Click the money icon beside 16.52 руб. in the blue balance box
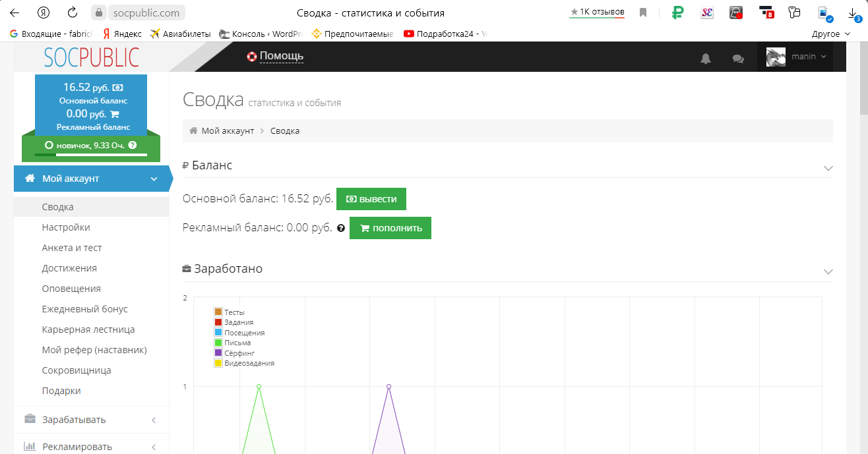868x454 pixels. pos(117,88)
